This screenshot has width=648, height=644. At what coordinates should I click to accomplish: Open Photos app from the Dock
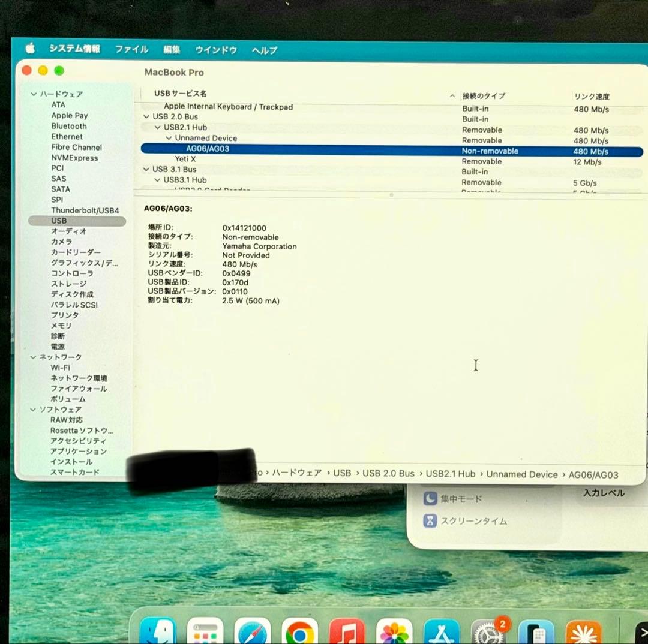[394, 631]
